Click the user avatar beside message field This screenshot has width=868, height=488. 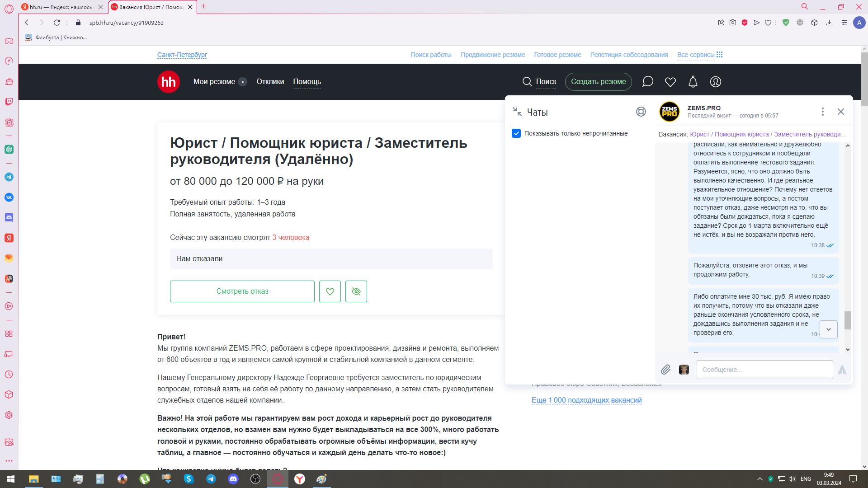tap(684, 370)
